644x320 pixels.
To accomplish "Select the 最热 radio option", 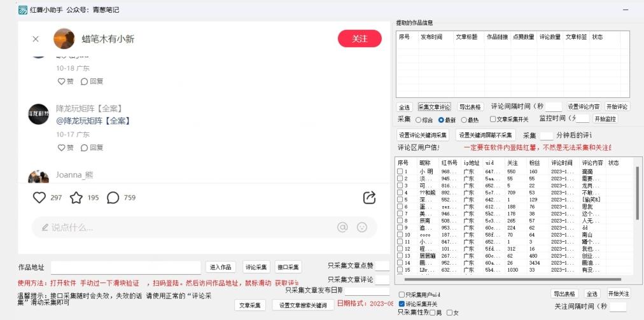I will [x=464, y=120].
